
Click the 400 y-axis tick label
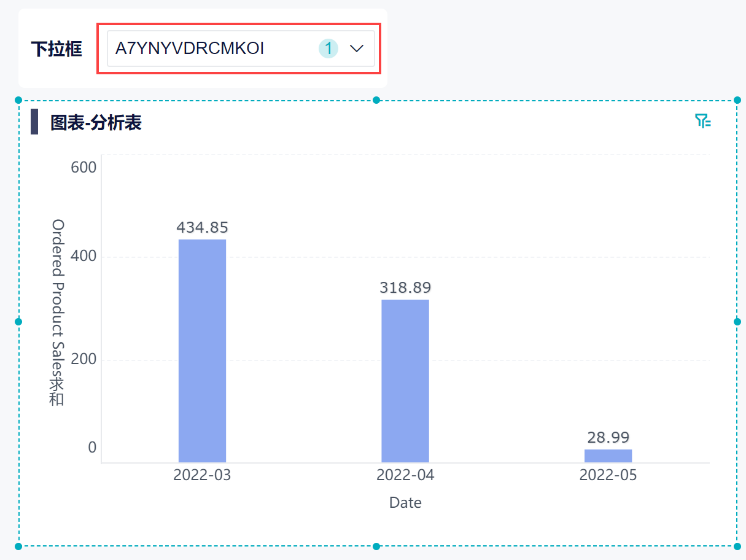coord(84,256)
